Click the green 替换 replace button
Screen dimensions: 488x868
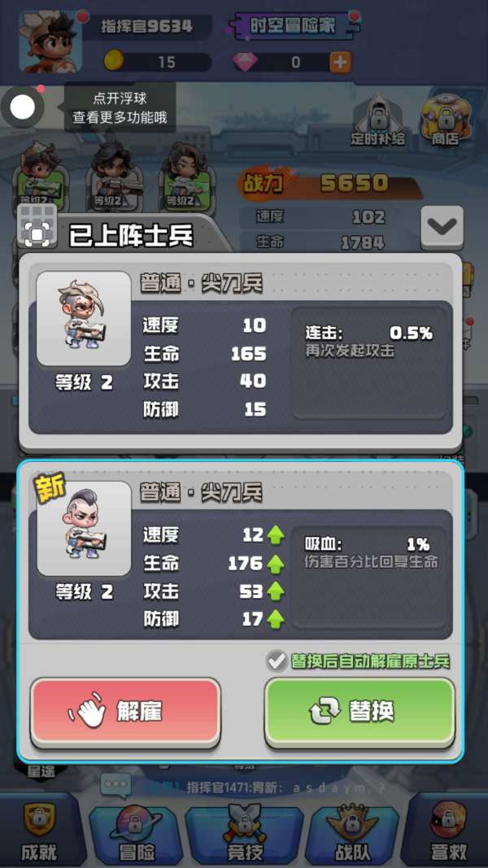359,712
